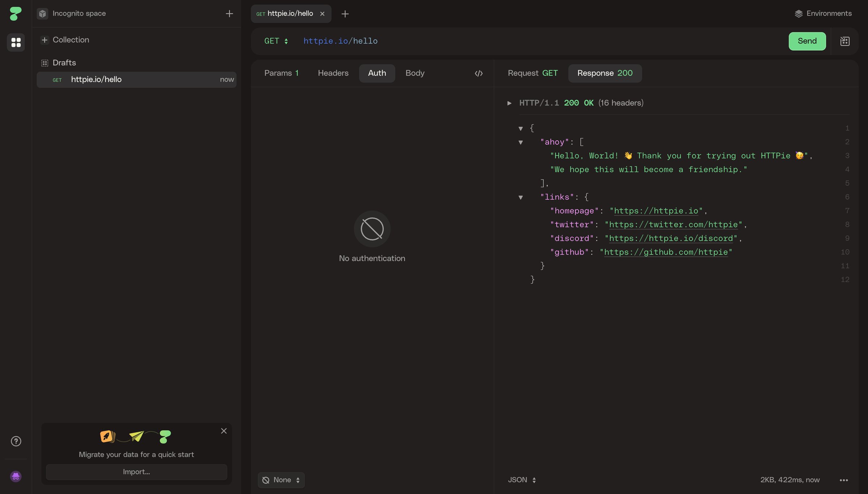This screenshot has width=868, height=494.
Task: Collapse the "links" object
Action: coord(521,197)
